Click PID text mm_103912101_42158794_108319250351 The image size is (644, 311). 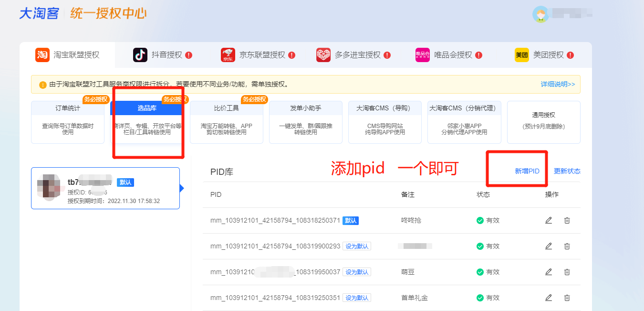point(275,298)
